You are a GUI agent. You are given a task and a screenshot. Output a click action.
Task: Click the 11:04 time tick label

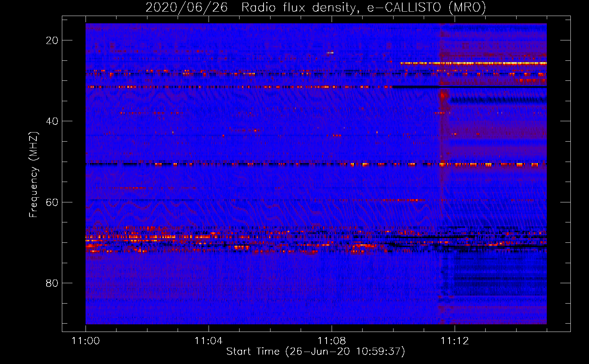(x=208, y=341)
